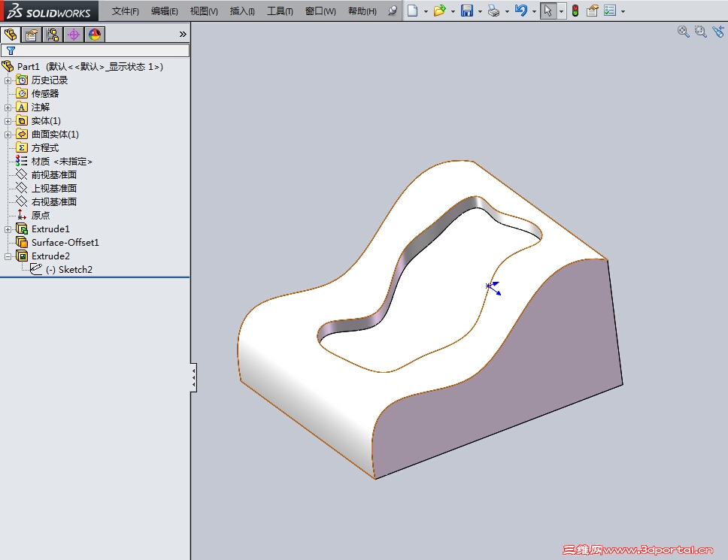Select the 右视基准面 plane

(54, 201)
